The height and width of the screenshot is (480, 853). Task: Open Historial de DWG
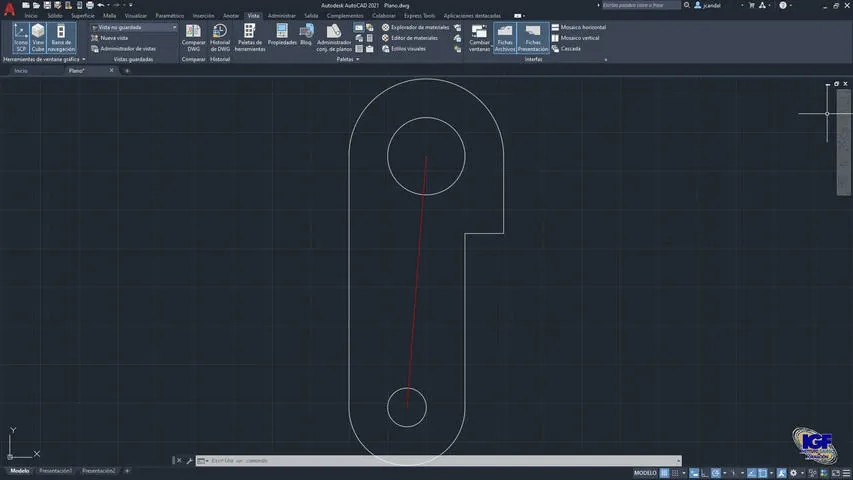coord(220,38)
